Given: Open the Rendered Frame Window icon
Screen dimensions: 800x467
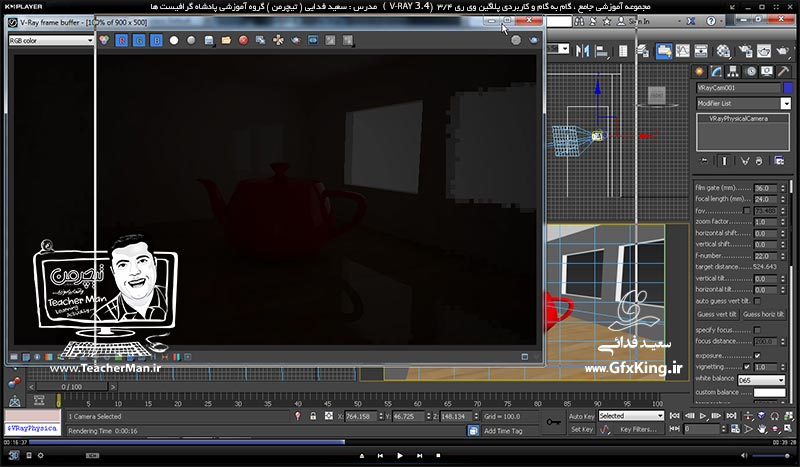Looking at the screenshot, I should [764, 51].
